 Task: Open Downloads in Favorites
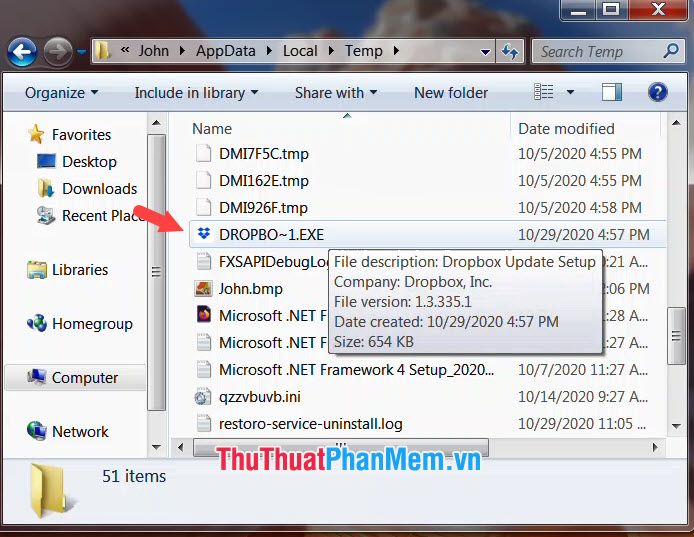click(100, 189)
